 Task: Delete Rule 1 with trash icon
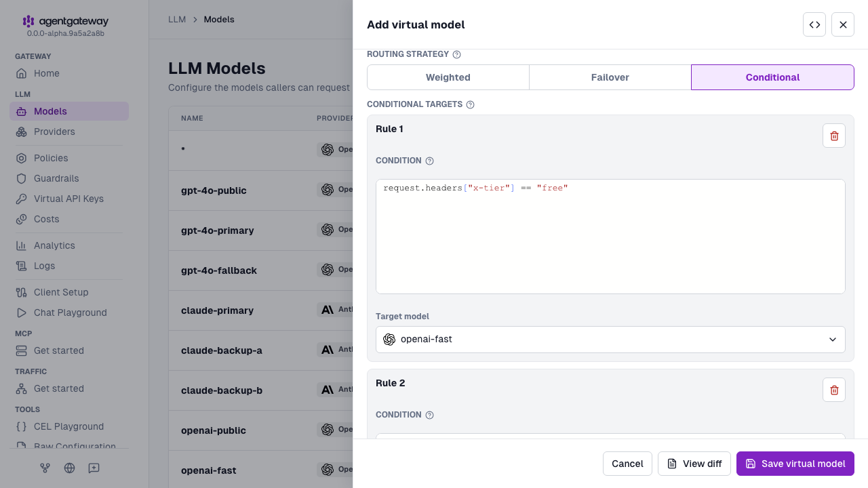834,136
